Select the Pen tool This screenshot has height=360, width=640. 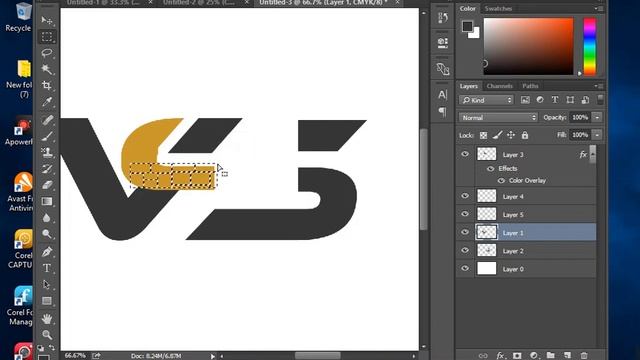pos(47,251)
